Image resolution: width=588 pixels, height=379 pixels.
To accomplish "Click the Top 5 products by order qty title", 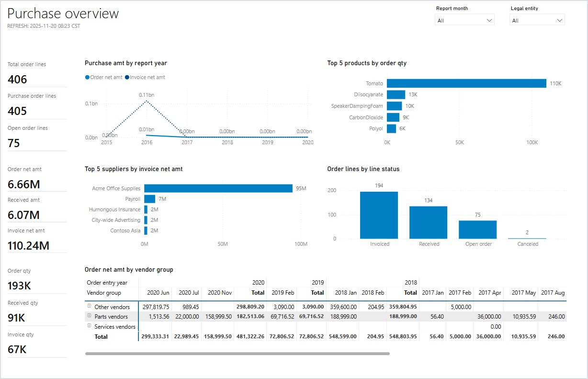I will [x=367, y=63].
